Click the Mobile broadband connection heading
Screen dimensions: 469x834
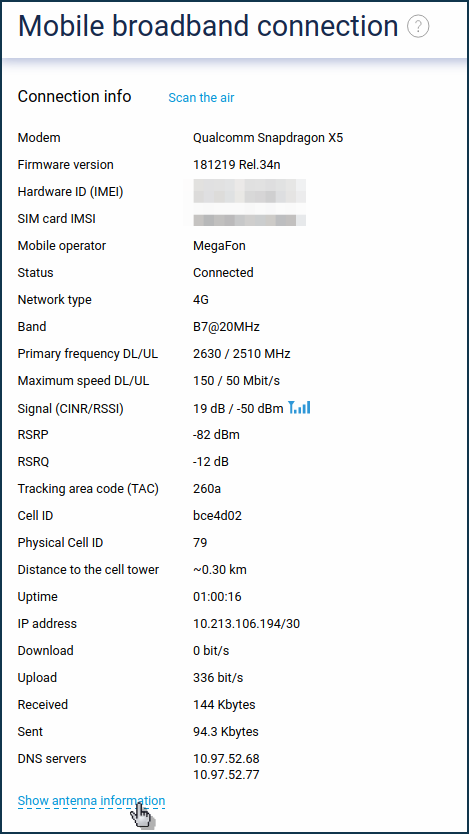[208, 26]
